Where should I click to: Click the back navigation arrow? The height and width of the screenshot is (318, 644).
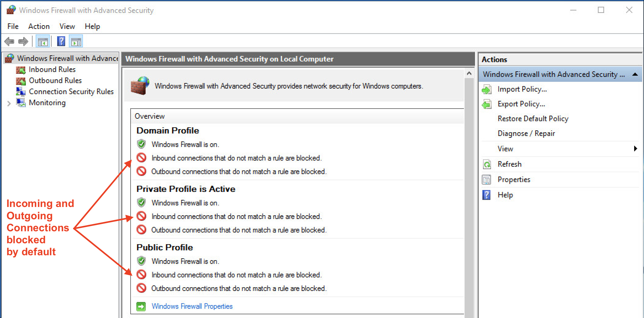9,41
